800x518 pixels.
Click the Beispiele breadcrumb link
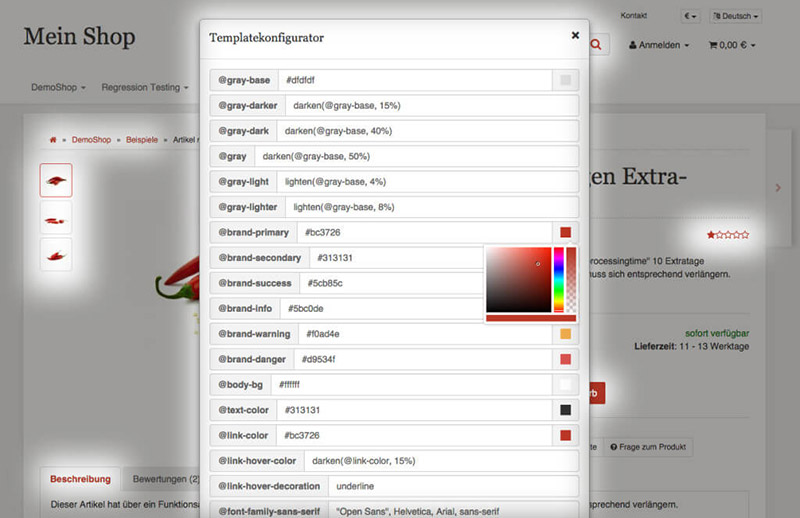[141, 141]
